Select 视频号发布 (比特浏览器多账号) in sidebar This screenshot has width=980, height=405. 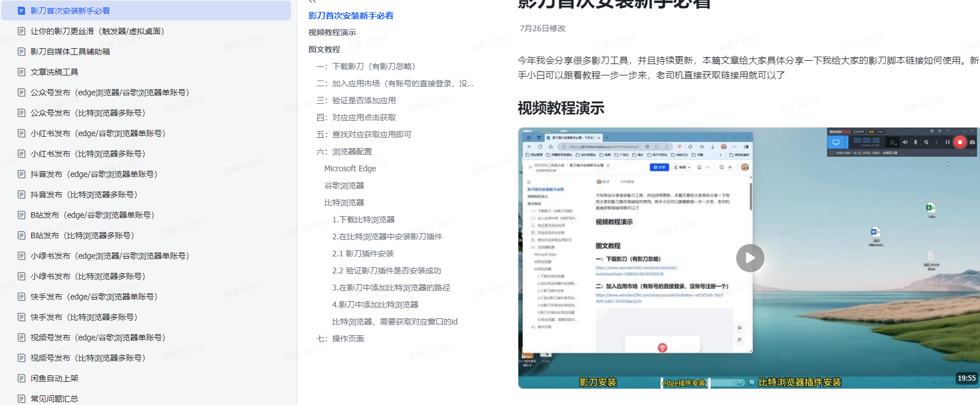point(88,358)
